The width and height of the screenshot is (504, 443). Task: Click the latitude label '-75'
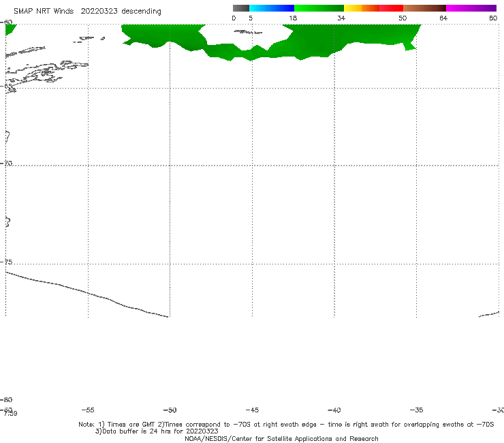[6, 262]
